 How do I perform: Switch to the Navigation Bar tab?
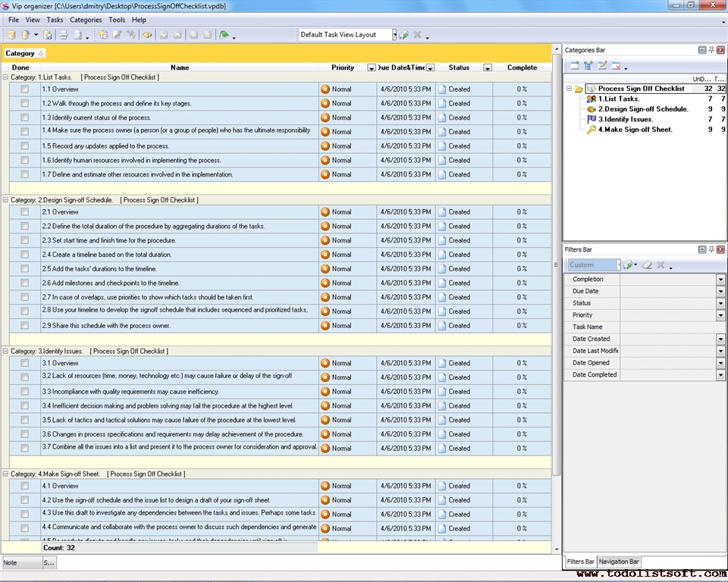point(619,562)
